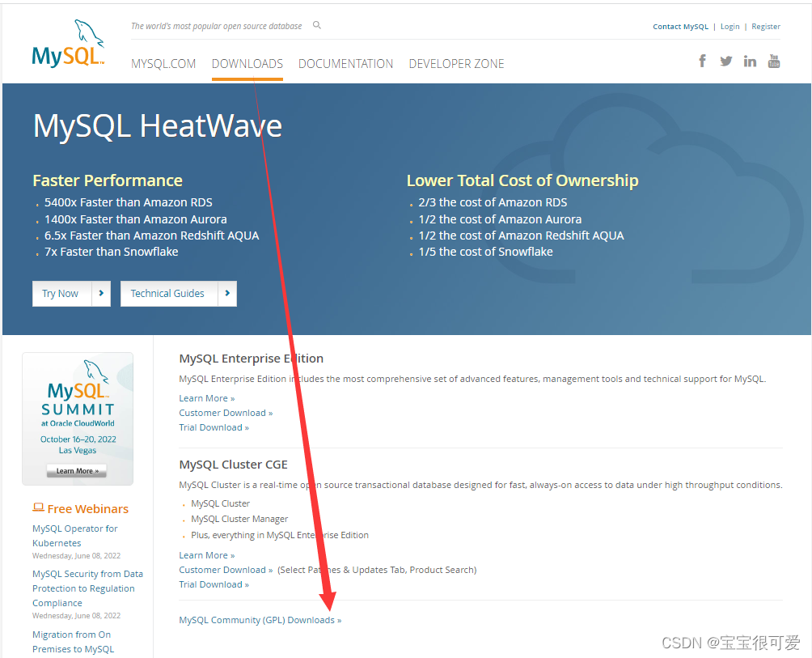Click the MySQL HeatWave headline
The width and height of the screenshot is (812, 658).
point(158,126)
